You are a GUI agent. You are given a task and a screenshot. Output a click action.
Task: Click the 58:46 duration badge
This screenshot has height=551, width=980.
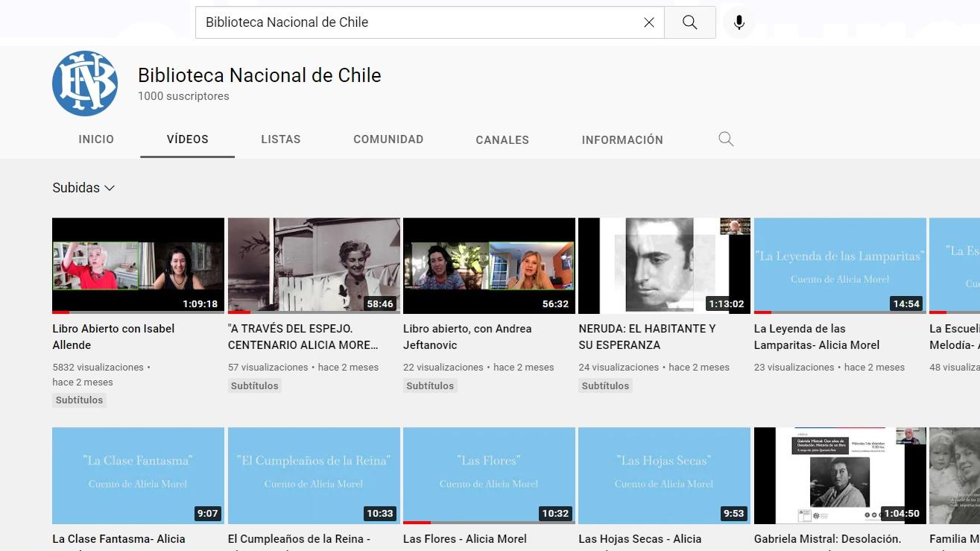pyautogui.click(x=380, y=303)
